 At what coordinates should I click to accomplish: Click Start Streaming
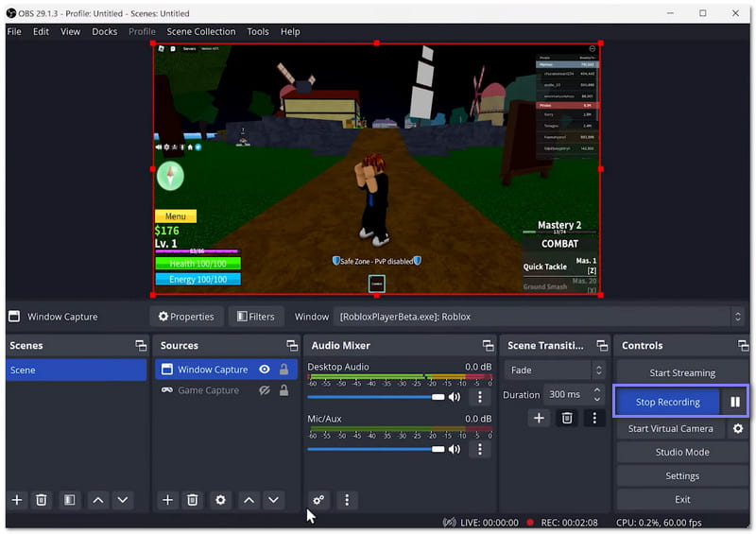click(682, 373)
